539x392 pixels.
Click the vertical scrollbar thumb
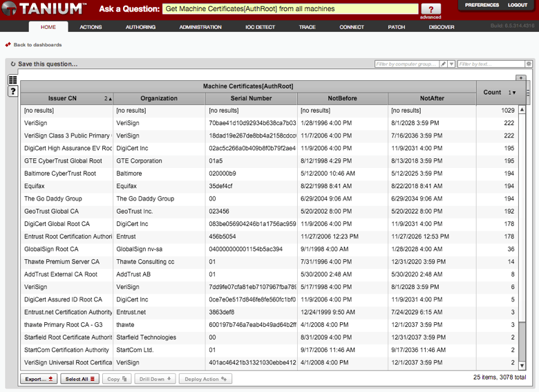click(522, 342)
